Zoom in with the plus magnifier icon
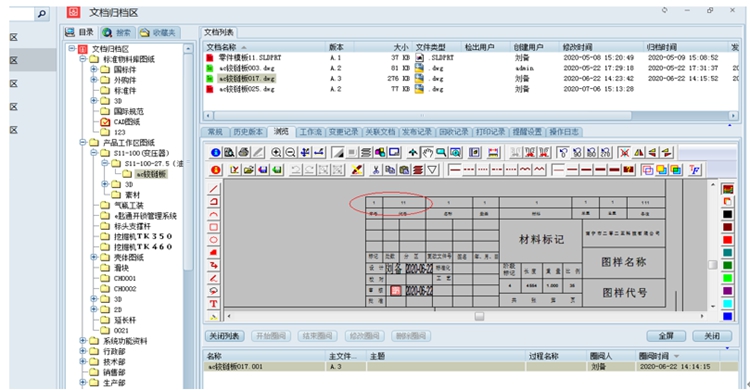 pos(276,153)
